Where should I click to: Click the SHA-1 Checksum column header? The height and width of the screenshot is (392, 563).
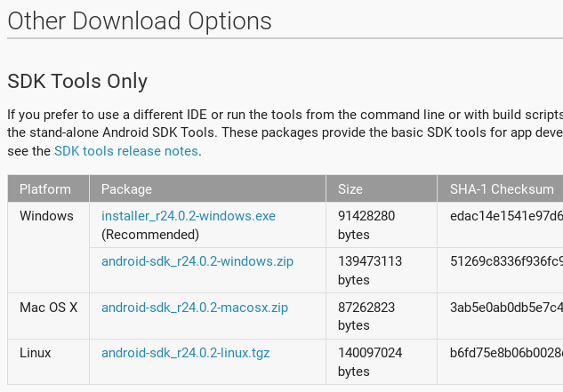point(502,189)
